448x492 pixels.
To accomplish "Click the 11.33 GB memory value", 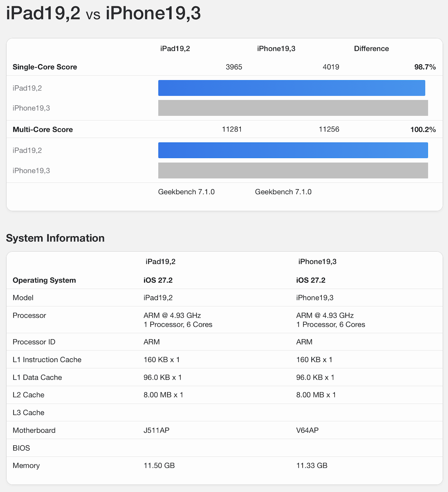I will [x=312, y=465].
